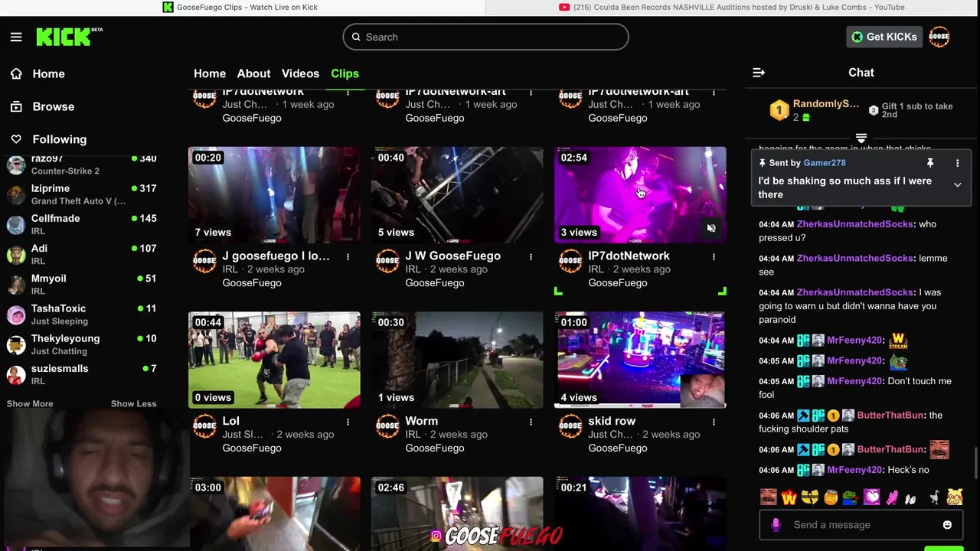The image size is (980, 551).
Task: Click the Following heart icon
Action: pos(16,139)
